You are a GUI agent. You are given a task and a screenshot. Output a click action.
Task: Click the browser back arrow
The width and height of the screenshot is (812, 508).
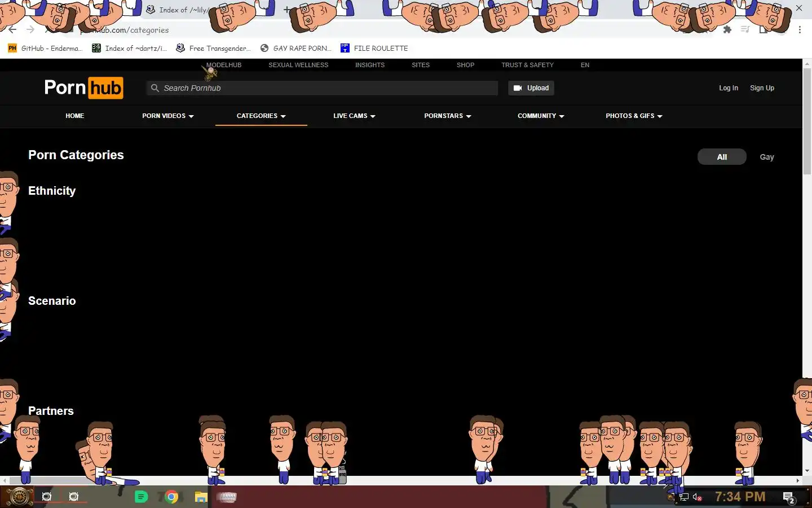coord(12,30)
